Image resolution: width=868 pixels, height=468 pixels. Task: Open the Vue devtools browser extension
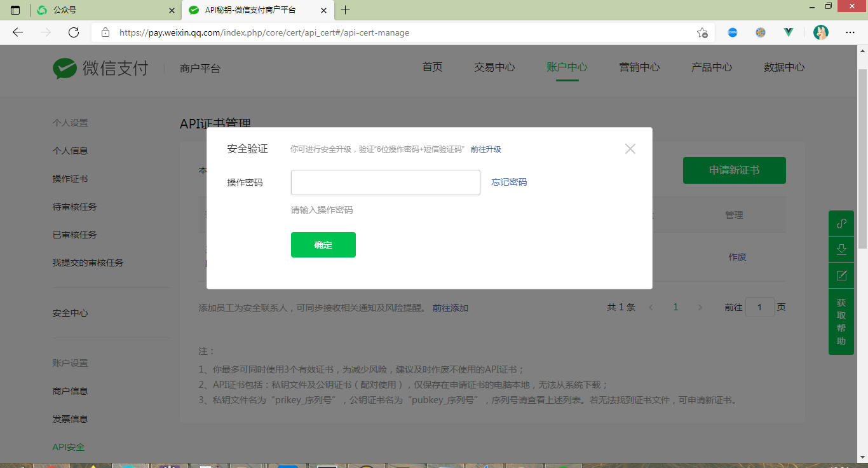pyautogui.click(x=789, y=32)
